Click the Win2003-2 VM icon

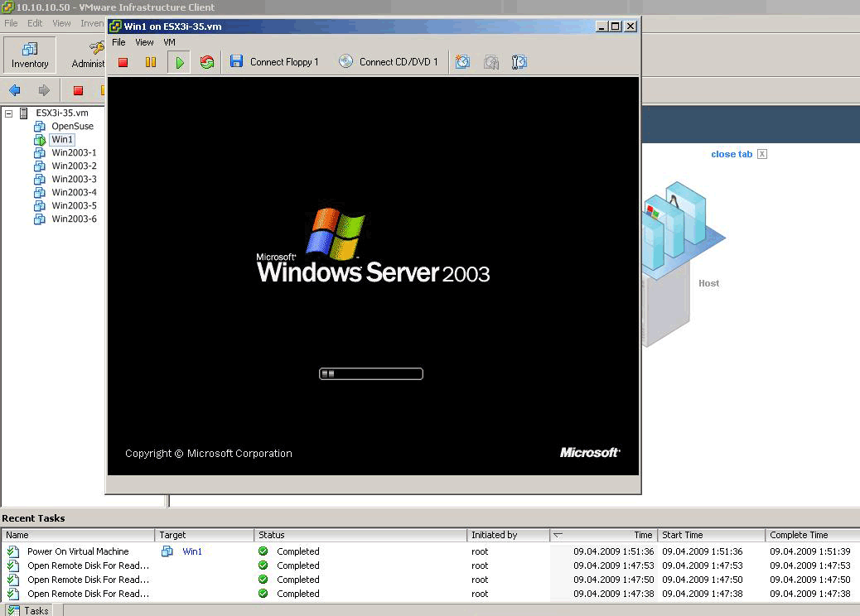(x=40, y=166)
